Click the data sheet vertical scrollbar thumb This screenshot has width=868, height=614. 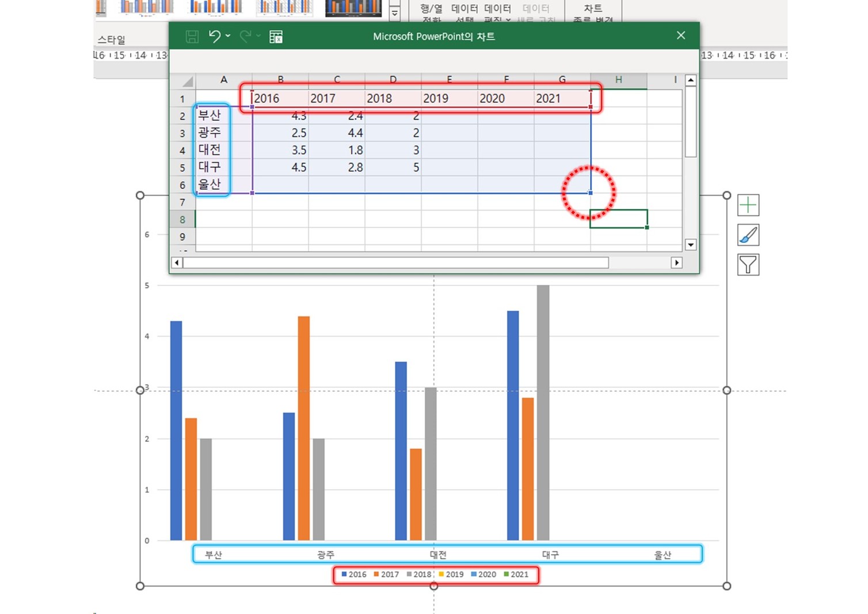point(691,121)
